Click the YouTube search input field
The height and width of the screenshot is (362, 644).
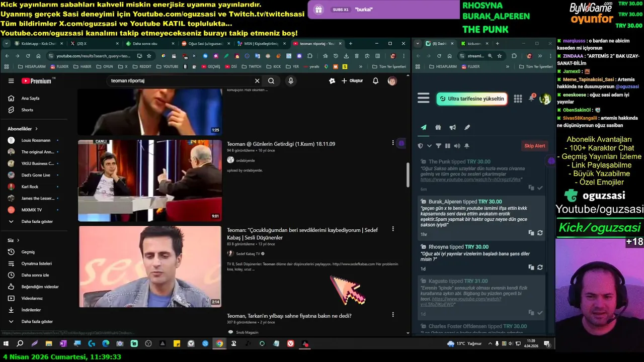coord(181,81)
